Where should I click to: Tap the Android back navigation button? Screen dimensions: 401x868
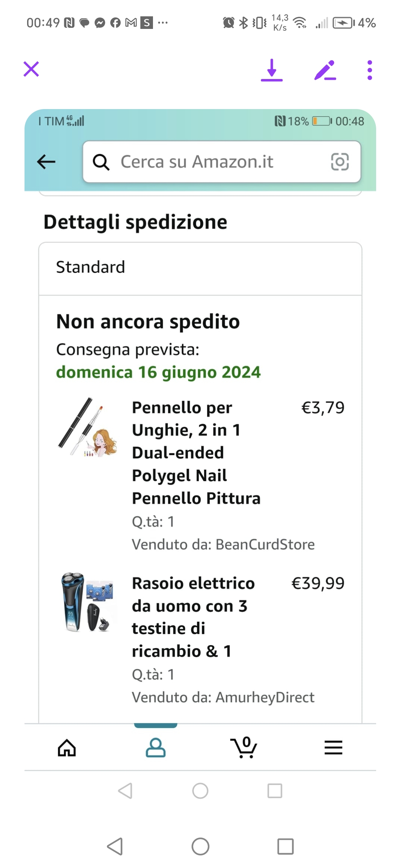point(115,846)
